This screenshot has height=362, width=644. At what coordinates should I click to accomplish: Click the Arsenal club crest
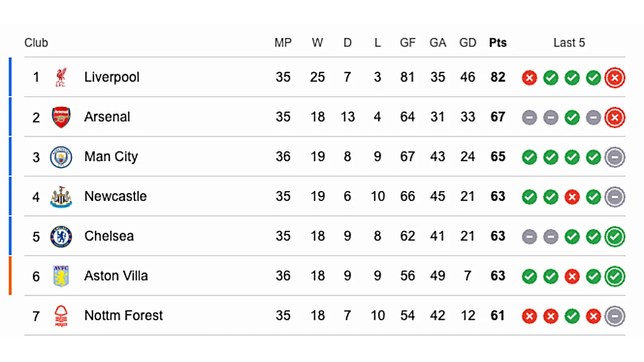[x=61, y=117]
